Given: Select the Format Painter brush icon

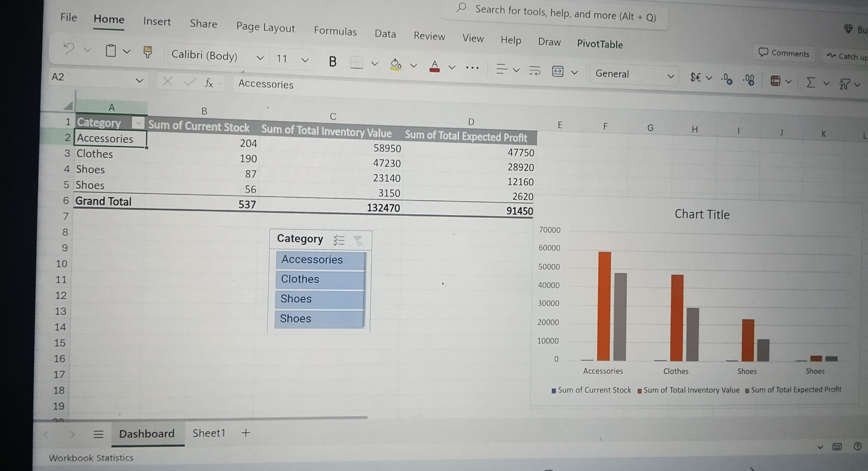Looking at the screenshot, I should pyautogui.click(x=148, y=52).
